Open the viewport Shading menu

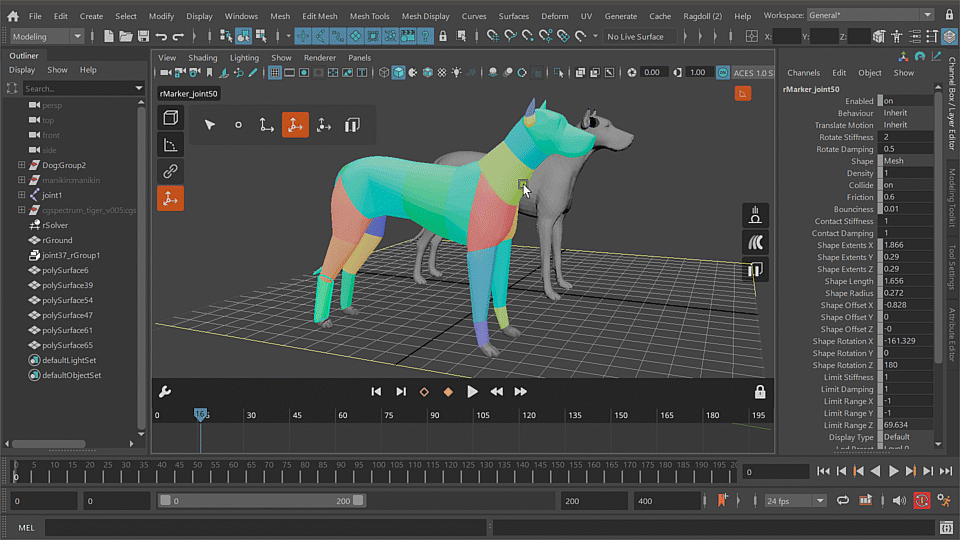(x=203, y=58)
